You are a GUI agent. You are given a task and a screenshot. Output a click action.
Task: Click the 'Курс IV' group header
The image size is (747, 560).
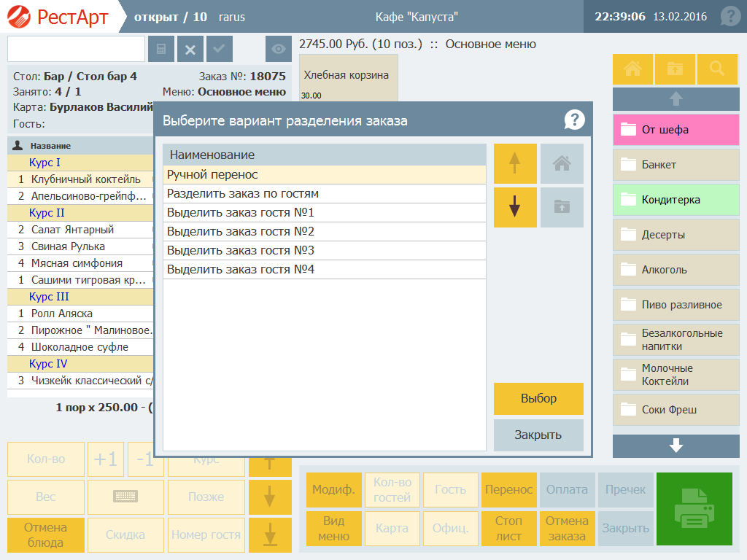tap(80, 365)
